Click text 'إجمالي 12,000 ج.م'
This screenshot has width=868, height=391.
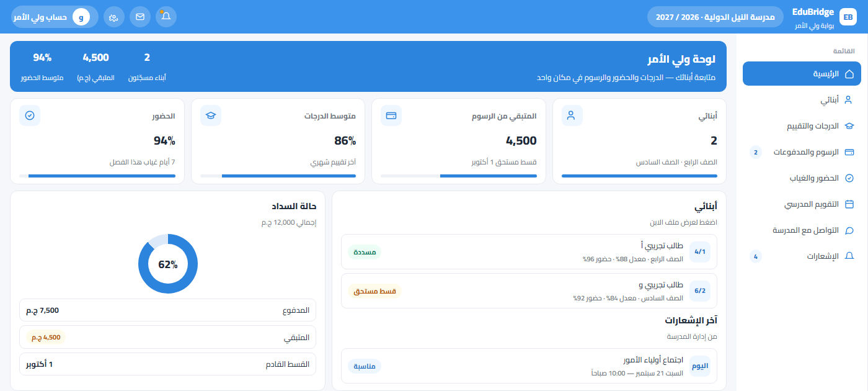(x=288, y=222)
